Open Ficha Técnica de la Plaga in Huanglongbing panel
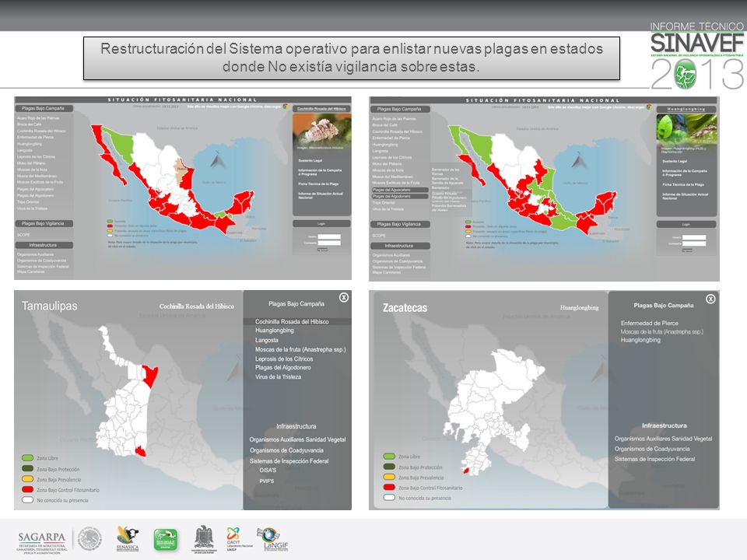 683,184
